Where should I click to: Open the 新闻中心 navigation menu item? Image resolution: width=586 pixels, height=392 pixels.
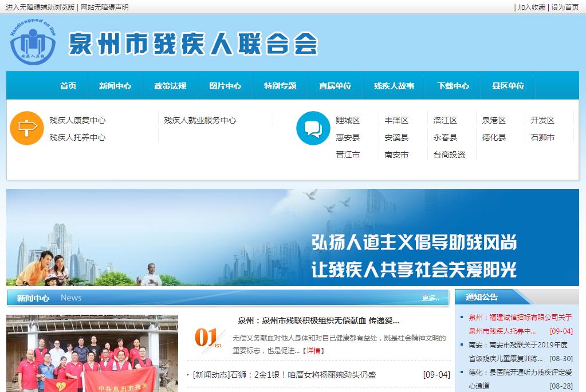tap(115, 86)
